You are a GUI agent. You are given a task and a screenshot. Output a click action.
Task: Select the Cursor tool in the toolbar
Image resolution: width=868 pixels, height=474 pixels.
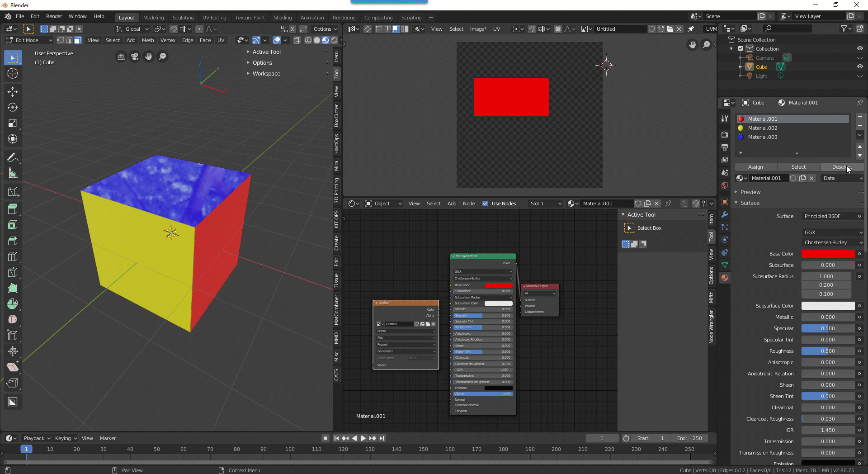pos(13,73)
